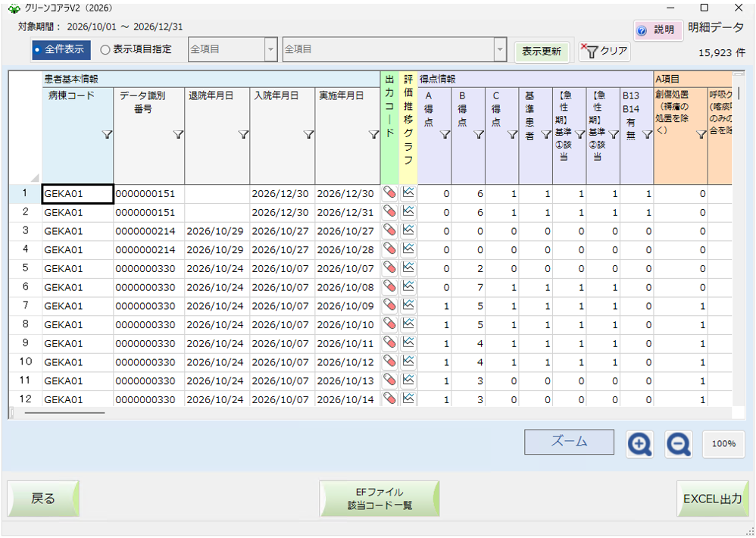Open the wide second 全項目 dropdown

click(x=395, y=50)
